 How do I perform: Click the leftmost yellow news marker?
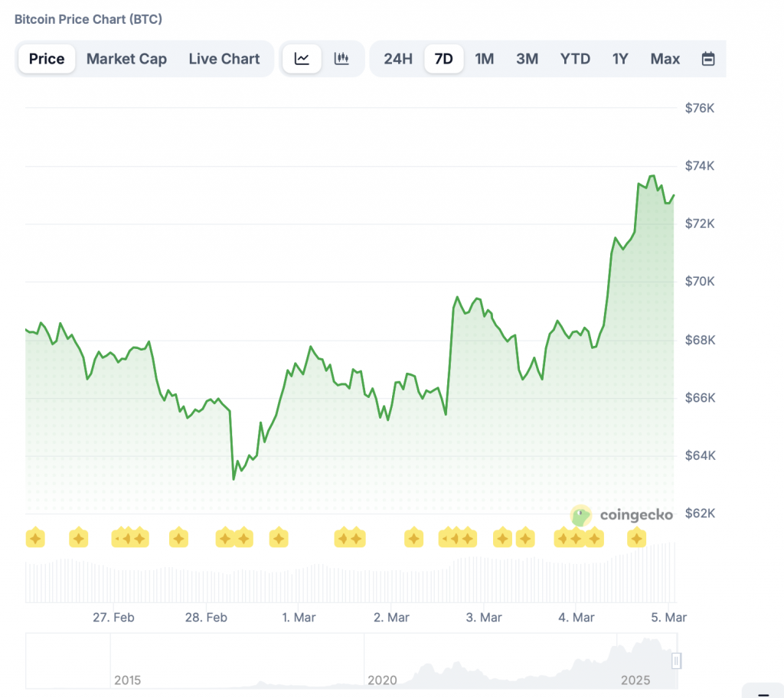point(34,538)
